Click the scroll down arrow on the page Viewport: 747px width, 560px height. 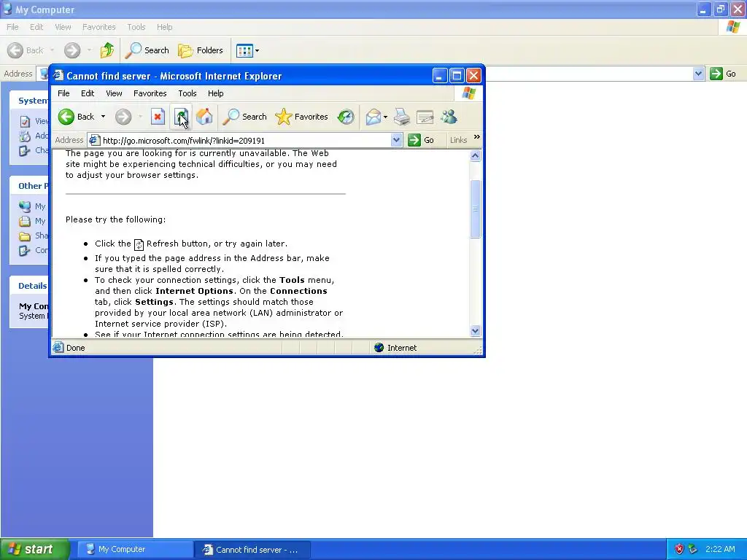pos(476,331)
